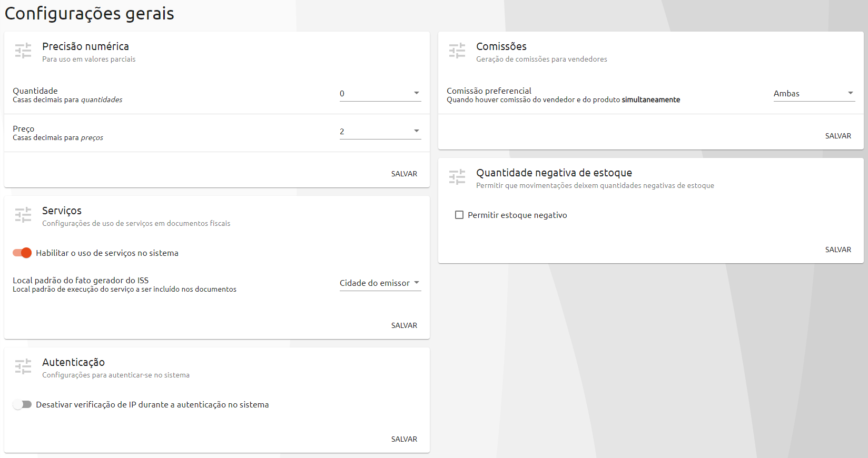Open the Quantidade decimal places dropdown
The width and height of the screenshot is (868, 458).
[380, 94]
